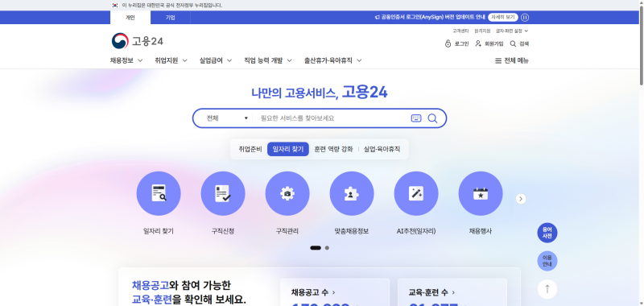Click the header magnifier 검색 icon
Image resolution: width=644 pixels, height=306 pixels.
pos(513,43)
